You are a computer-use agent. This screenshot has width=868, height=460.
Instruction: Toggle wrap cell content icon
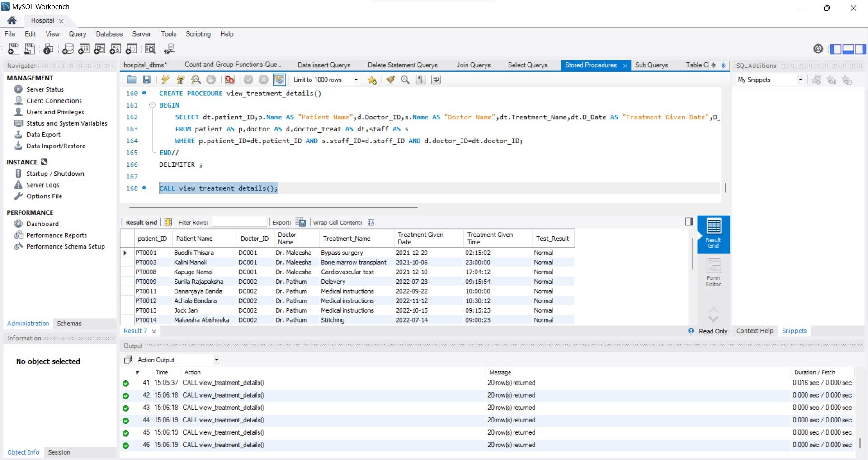(x=371, y=222)
